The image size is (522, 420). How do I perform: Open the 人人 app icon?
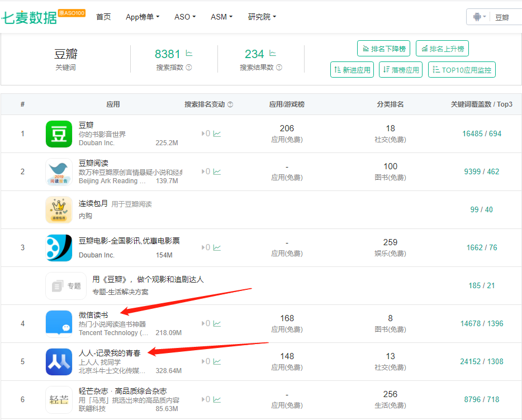pos(59,362)
